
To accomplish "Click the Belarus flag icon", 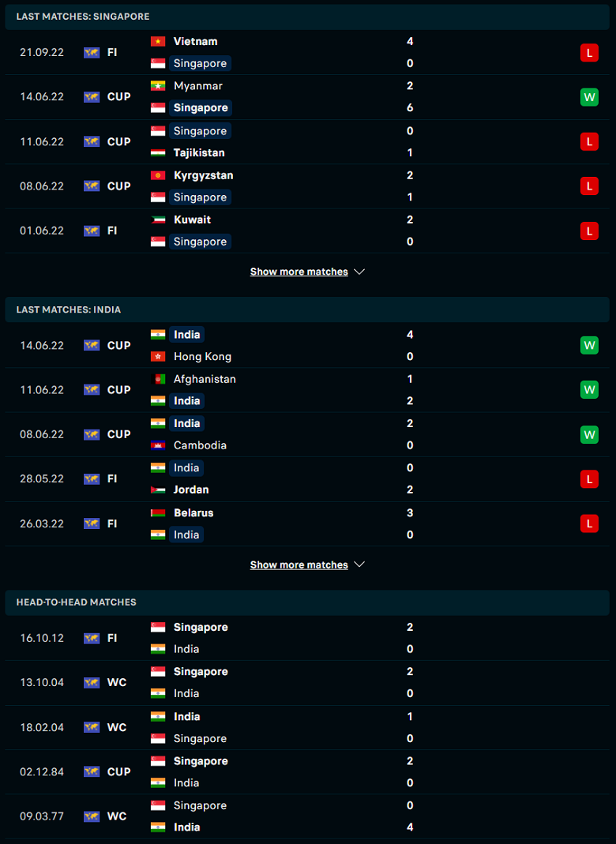I will point(158,513).
